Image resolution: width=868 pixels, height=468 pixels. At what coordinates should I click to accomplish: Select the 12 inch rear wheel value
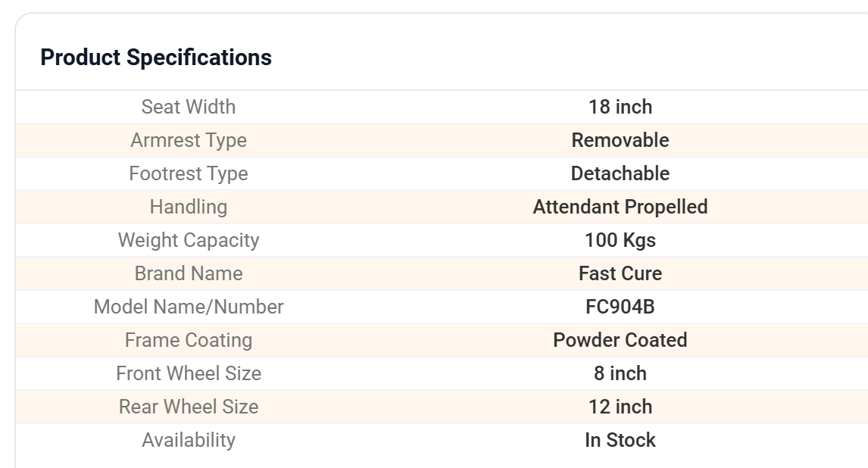tap(620, 407)
